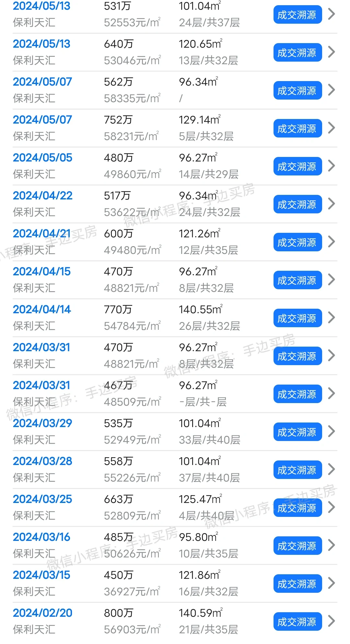Open 成交溯源 for the 562万 sale
Viewport: 350px width, 644px height.
[297, 90]
